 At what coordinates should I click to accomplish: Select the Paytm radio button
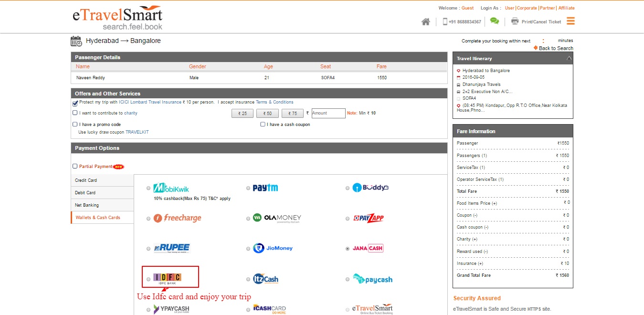tap(248, 188)
